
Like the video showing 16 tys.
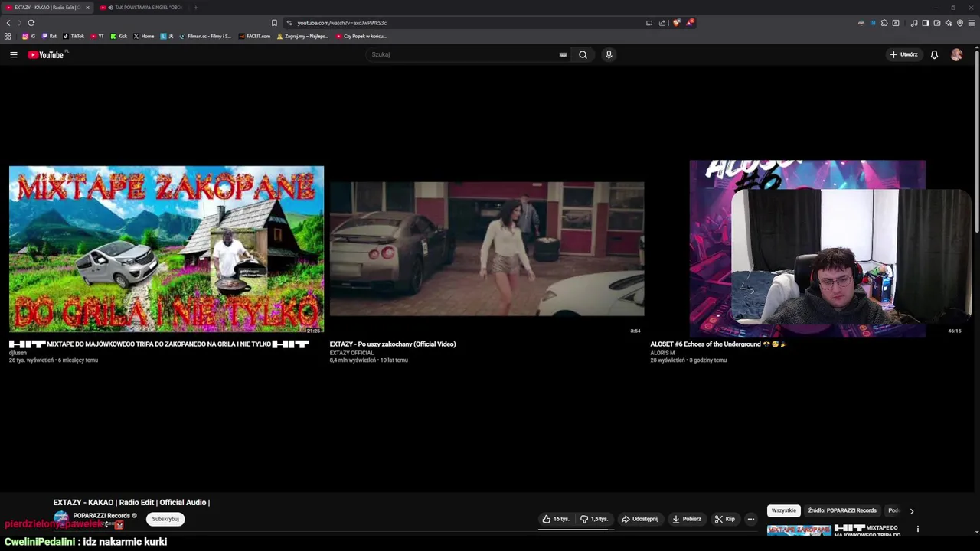pyautogui.click(x=556, y=519)
